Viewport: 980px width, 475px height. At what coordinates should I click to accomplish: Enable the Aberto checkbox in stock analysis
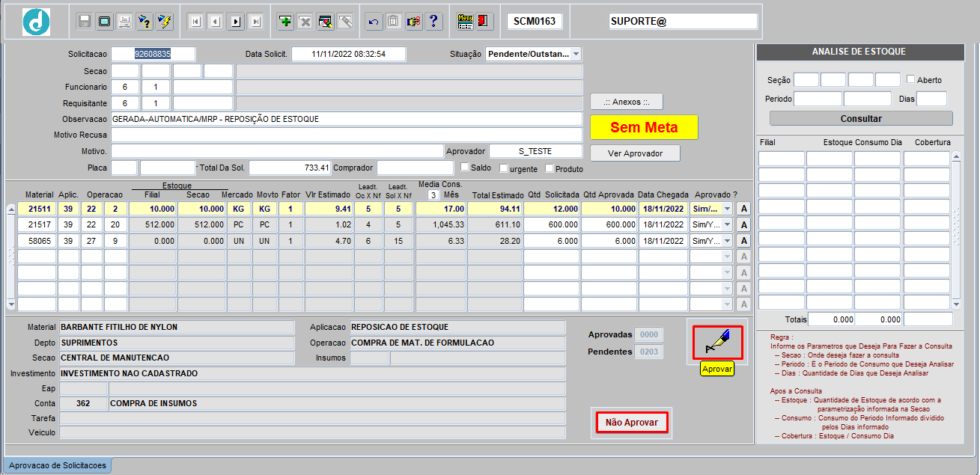pos(910,79)
